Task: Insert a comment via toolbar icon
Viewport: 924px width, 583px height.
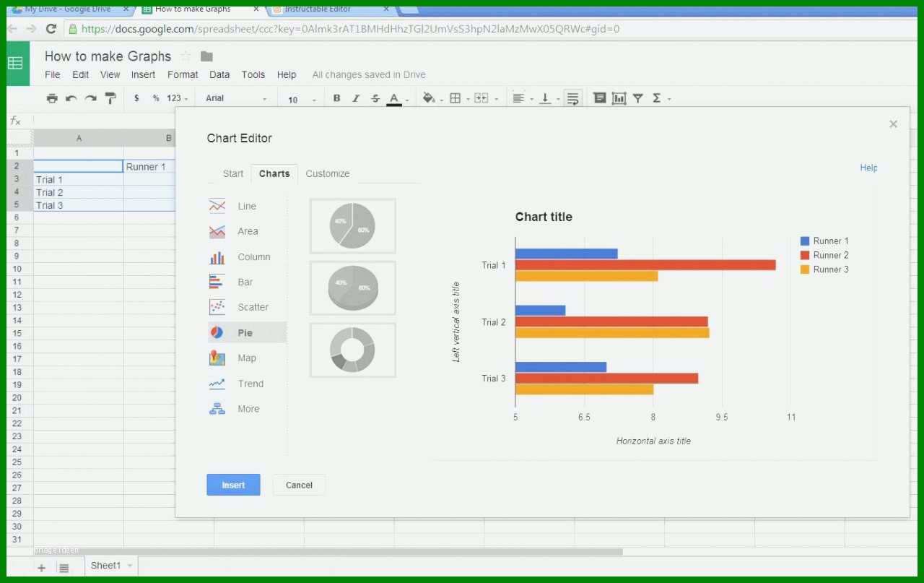Action: pyautogui.click(x=599, y=98)
